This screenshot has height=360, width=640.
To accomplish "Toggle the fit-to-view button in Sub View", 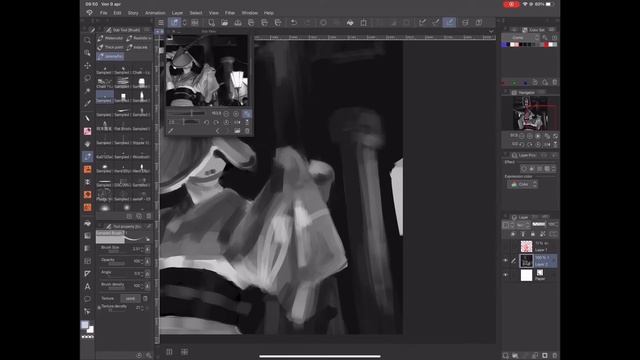I will point(247,113).
